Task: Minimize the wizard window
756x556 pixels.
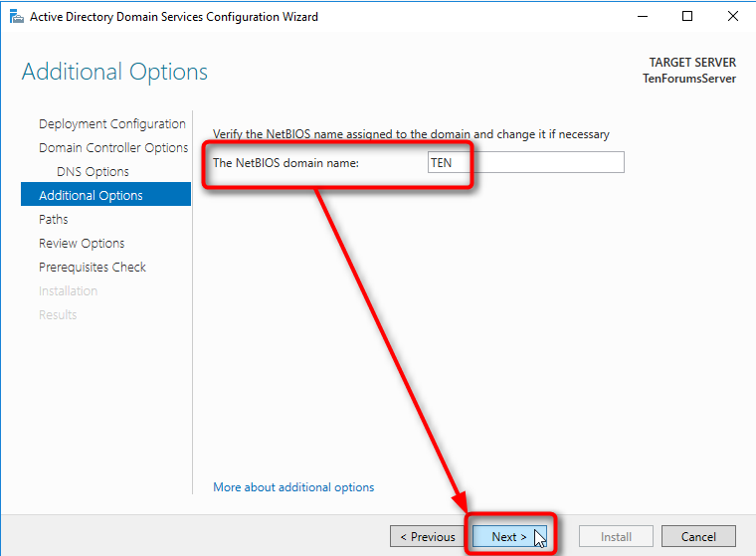Action: (643, 16)
